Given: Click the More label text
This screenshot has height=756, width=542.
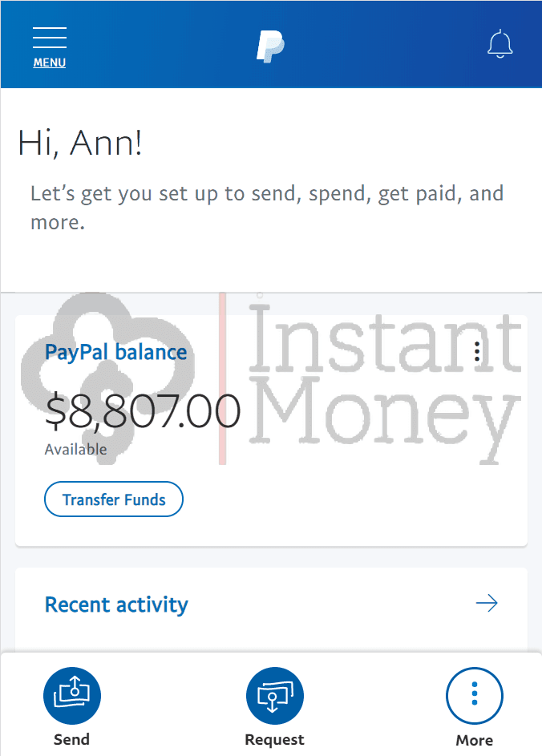Looking at the screenshot, I should click(x=475, y=740).
